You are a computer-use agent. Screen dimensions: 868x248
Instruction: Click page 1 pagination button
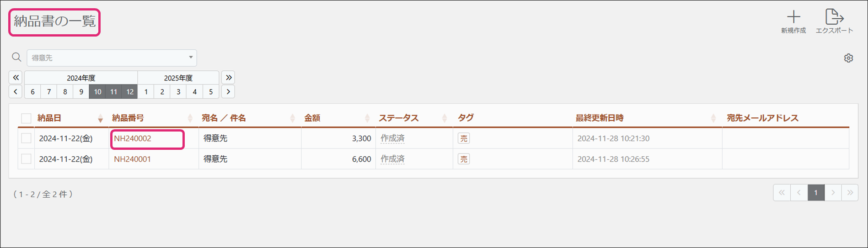click(x=816, y=193)
